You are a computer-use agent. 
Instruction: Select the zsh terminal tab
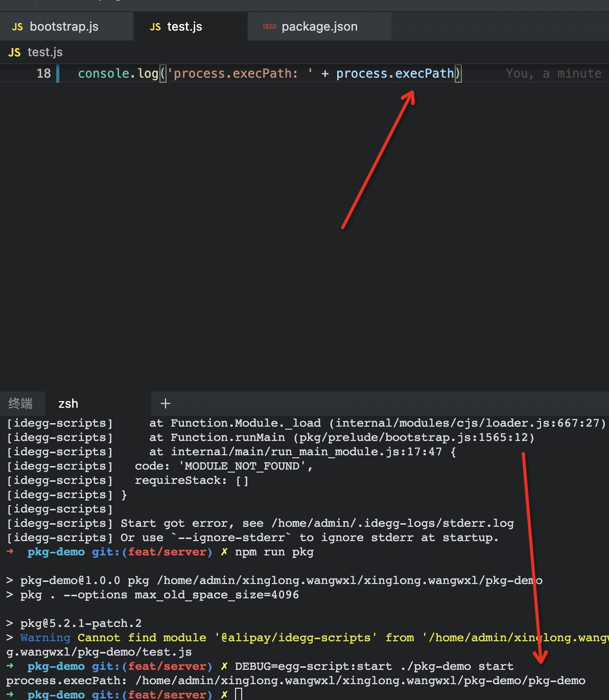tap(68, 403)
